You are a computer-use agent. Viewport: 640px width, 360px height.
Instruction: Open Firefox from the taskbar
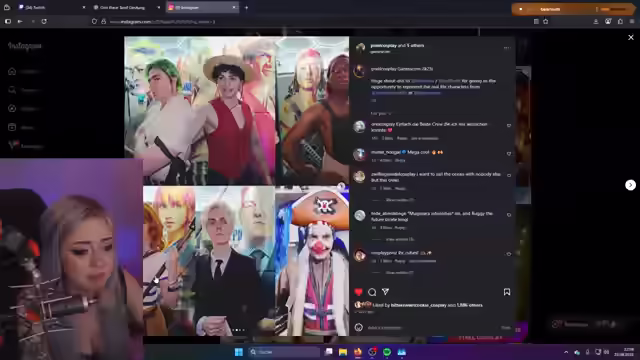coord(358,352)
